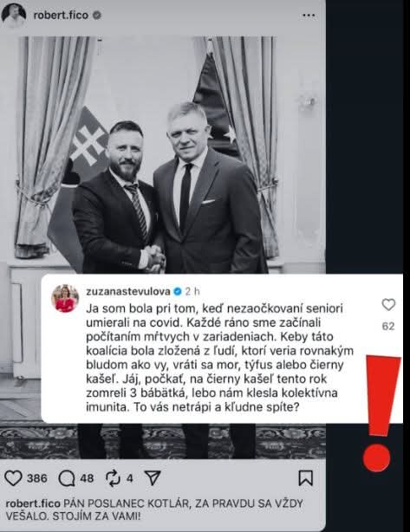This screenshot has height=532, width=410.
Task: Like the robert.fico post with heart icon
Action: 13,479
